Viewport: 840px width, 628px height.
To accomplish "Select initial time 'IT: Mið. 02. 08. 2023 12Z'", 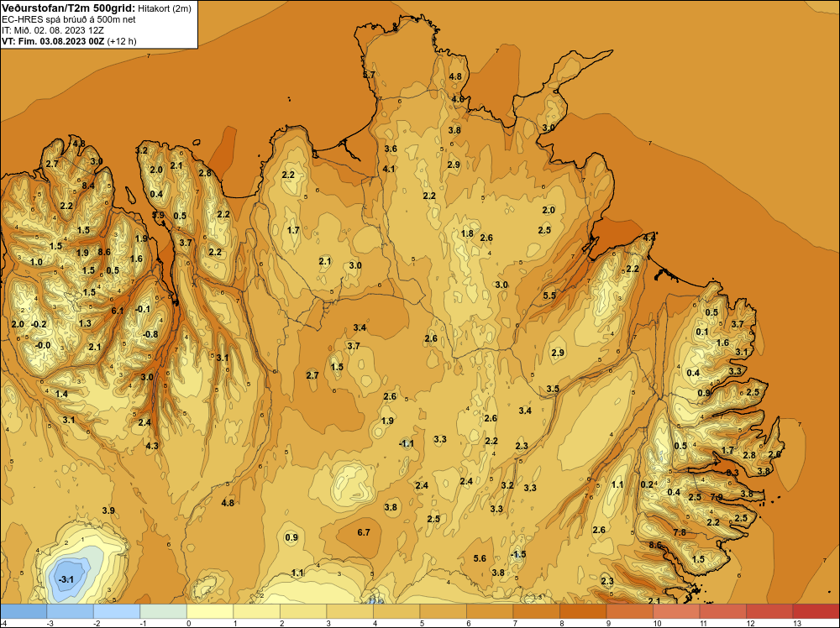I will pyautogui.click(x=52, y=30).
